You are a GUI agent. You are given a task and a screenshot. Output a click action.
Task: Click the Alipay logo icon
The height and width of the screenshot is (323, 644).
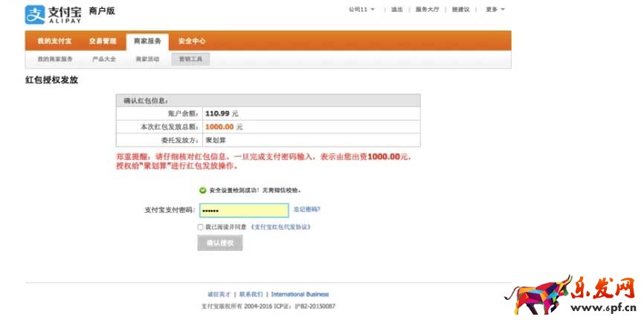click(35, 14)
